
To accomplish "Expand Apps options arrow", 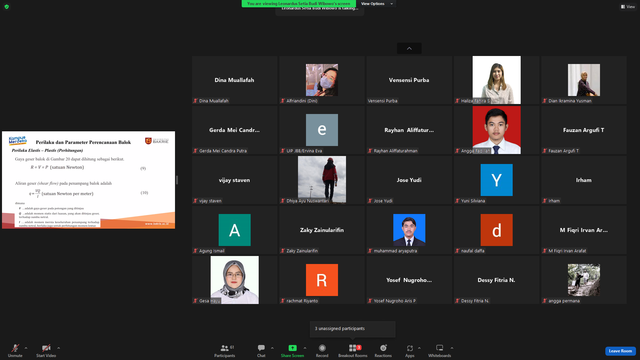I will (x=419, y=348).
